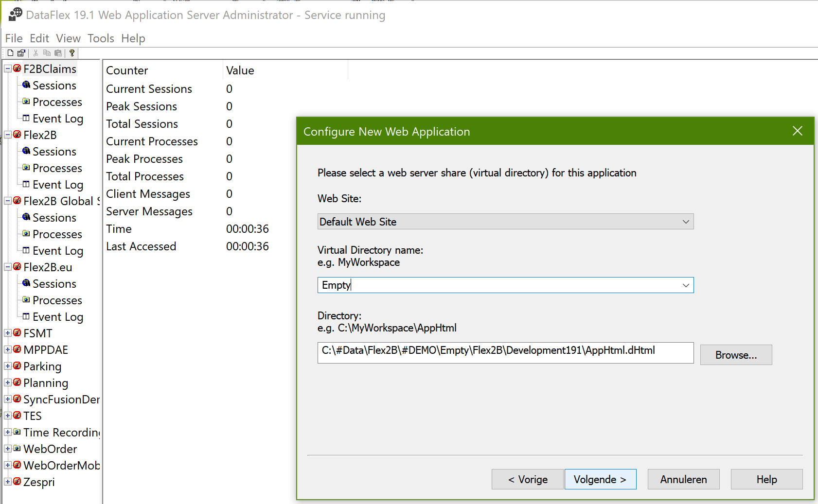This screenshot has height=504, width=818.
Task: Click the Time value 00:00:36
Action: pyautogui.click(x=248, y=229)
